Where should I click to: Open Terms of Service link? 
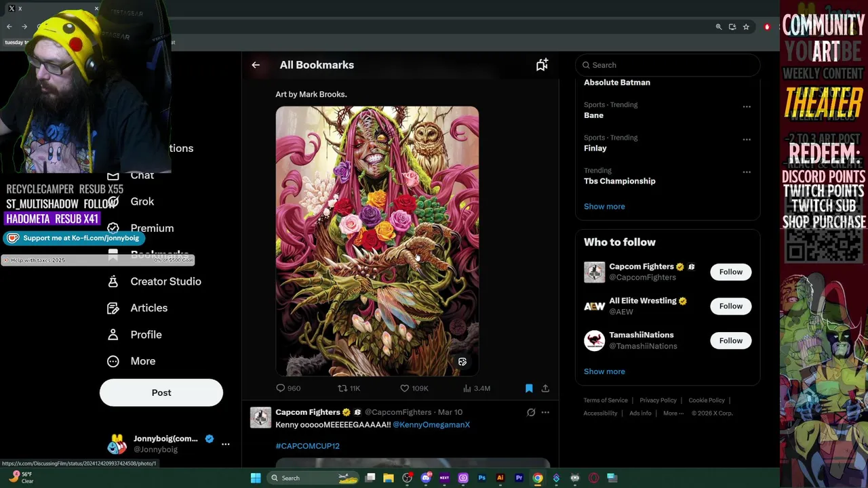tap(606, 401)
